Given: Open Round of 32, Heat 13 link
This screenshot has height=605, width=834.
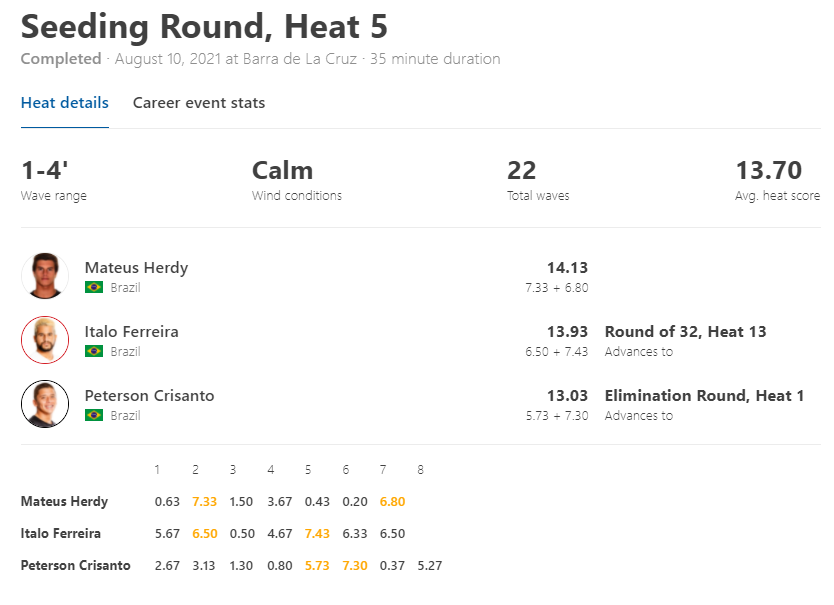Looking at the screenshot, I should coord(686,331).
